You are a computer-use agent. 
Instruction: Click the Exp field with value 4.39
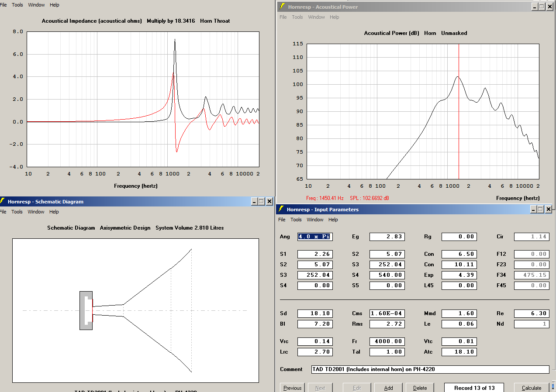[459, 275]
